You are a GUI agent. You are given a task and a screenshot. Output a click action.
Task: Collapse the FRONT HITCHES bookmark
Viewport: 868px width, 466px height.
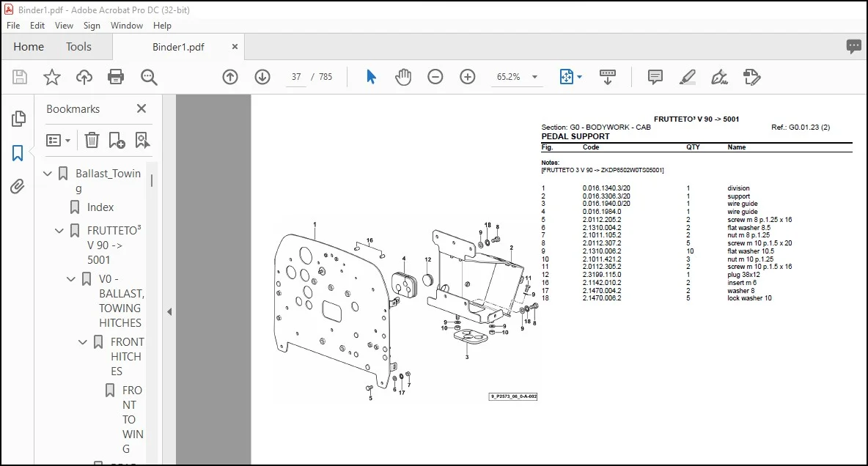click(x=83, y=342)
